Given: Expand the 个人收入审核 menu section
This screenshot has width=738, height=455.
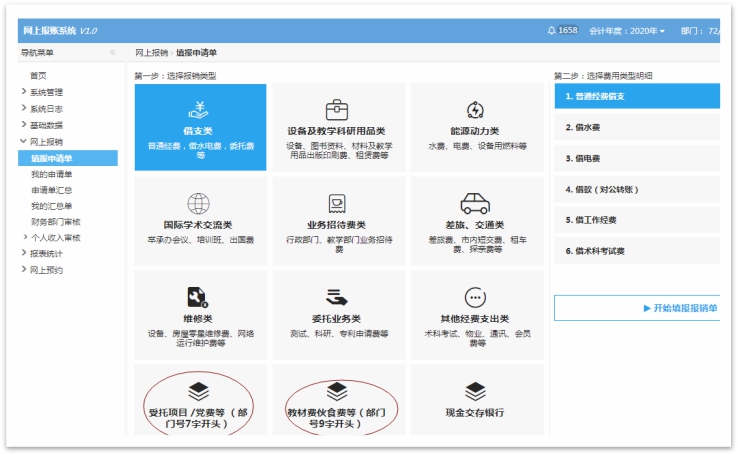Looking at the screenshot, I should 24,238.
